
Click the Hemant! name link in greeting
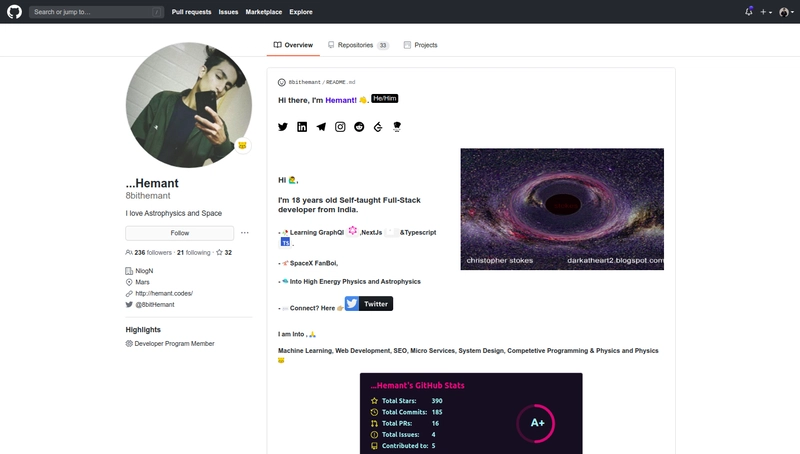pos(341,100)
